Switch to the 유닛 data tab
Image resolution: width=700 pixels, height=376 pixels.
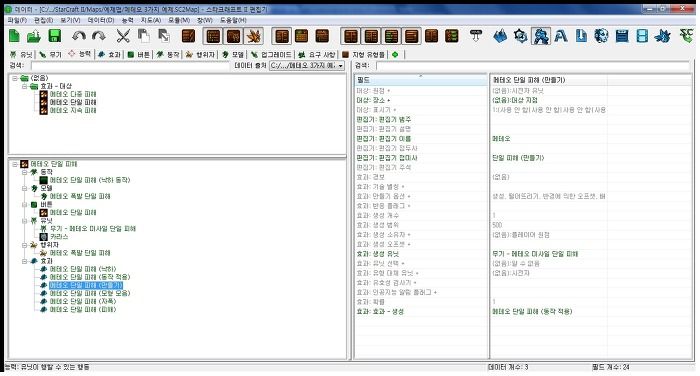click(21, 54)
